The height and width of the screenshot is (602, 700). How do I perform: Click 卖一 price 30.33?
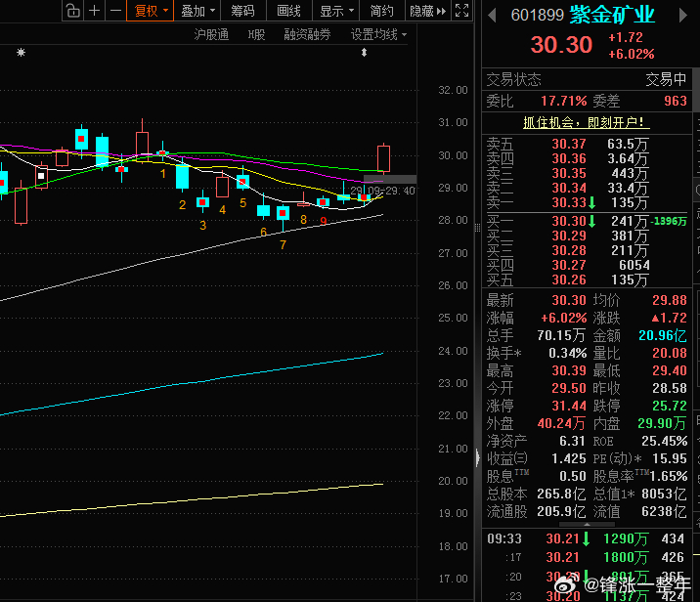(x=569, y=203)
